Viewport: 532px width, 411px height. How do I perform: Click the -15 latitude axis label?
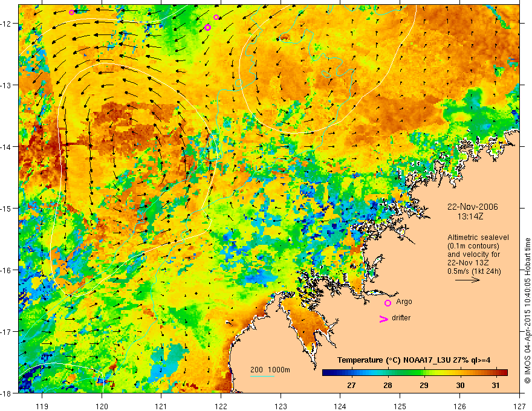[x=7, y=209]
